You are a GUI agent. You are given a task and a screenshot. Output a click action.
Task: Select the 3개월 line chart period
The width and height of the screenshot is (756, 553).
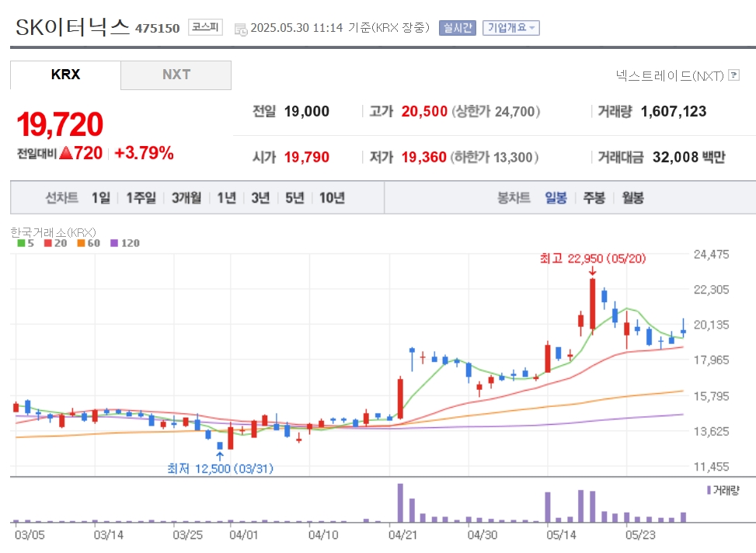(186, 198)
